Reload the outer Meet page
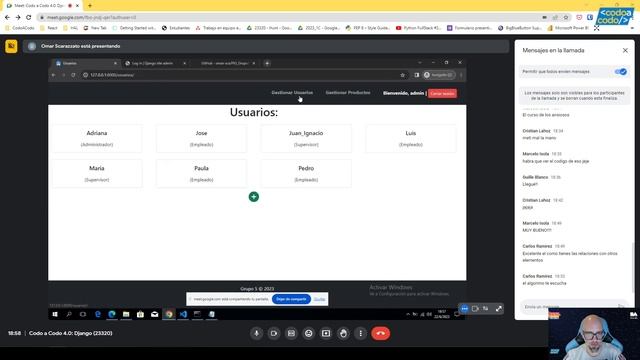This screenshot has height=360, width=640. pyautogui.click(x=29, y=18)
